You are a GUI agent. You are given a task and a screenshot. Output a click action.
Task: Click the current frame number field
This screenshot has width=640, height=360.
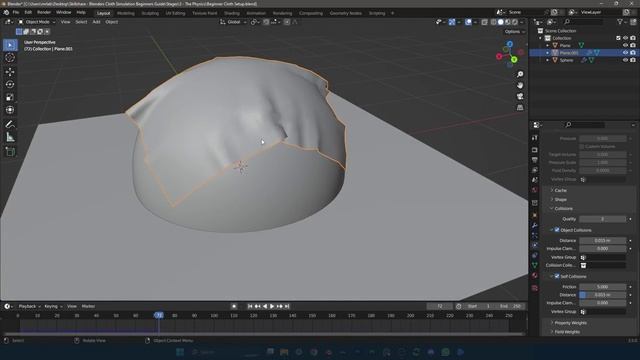[440, 306]
